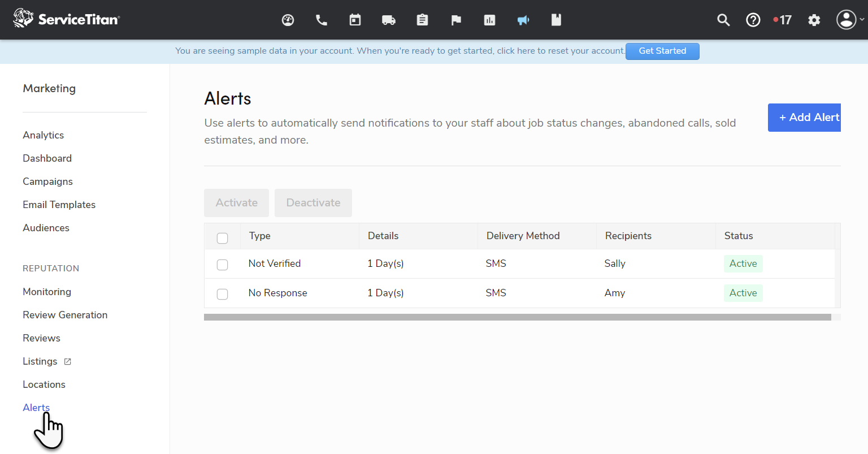Click the Add Alert button

[804, 118]
